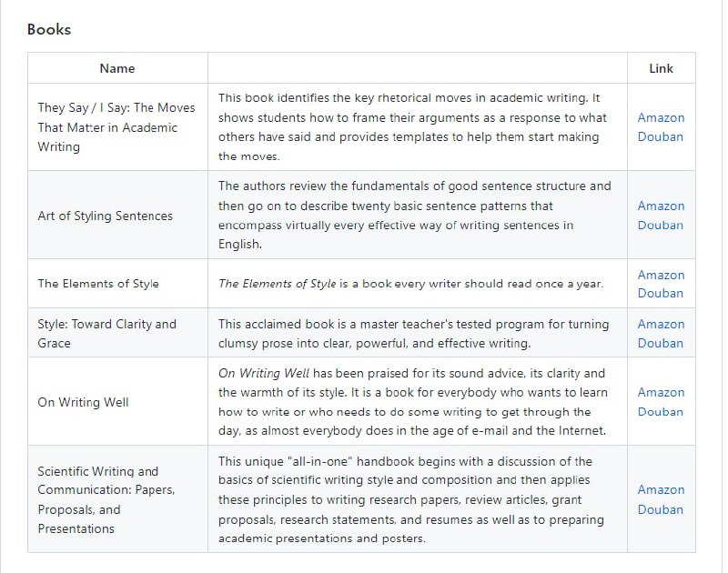Open Douban link for They Say / I Say
The width and height of the screenshot is (728, 573).
(x=661, y=136)
